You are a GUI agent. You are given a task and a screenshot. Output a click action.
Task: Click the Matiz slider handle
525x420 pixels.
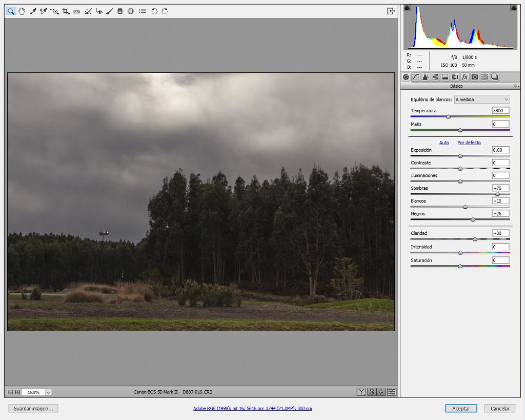point(460,130)
